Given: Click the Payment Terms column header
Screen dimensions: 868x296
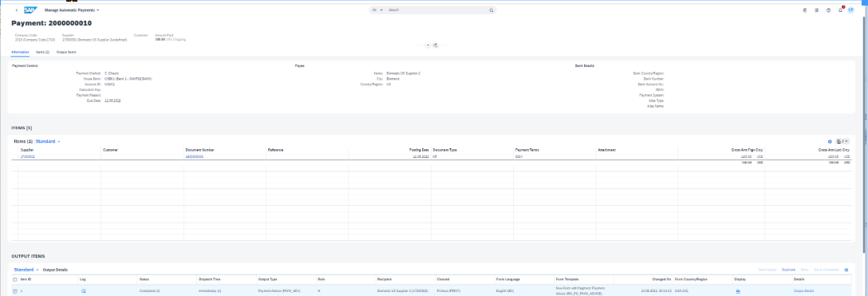Looking at the screenshot, I should 527,150.
